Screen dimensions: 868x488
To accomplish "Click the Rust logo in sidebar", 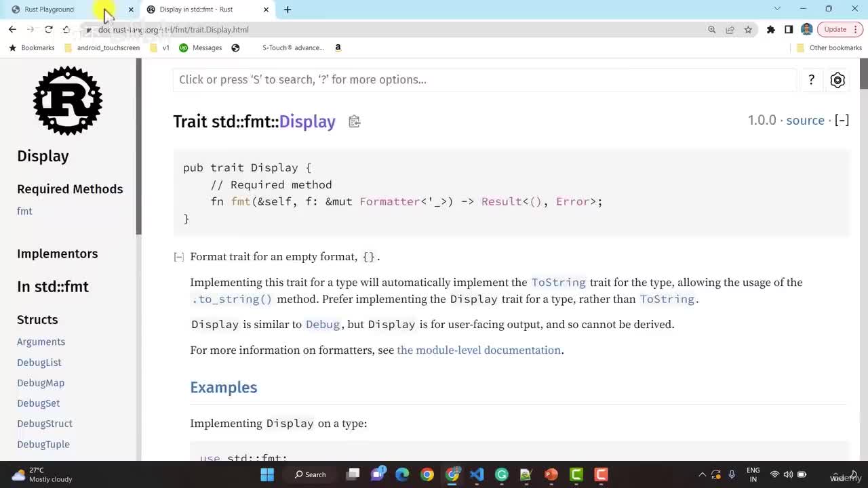I will pyautogui.click(x=68, y=100).
